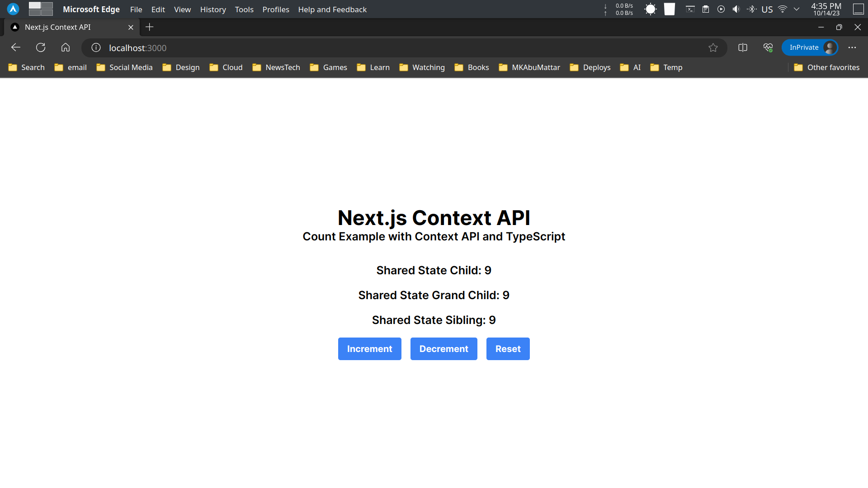View site information in address bar
The width and height of the screenshot is (868, 488).
pos(95,47)
